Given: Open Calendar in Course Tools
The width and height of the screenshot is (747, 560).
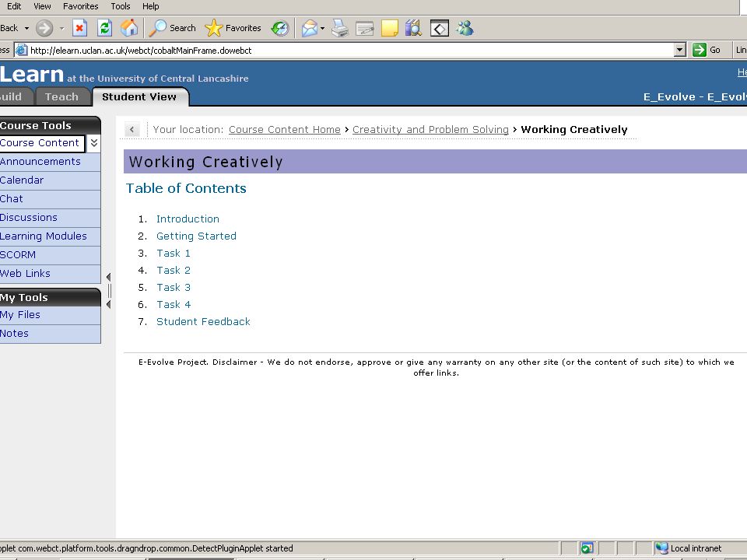Looking at the screenshot, I should [x=50, y=180].
